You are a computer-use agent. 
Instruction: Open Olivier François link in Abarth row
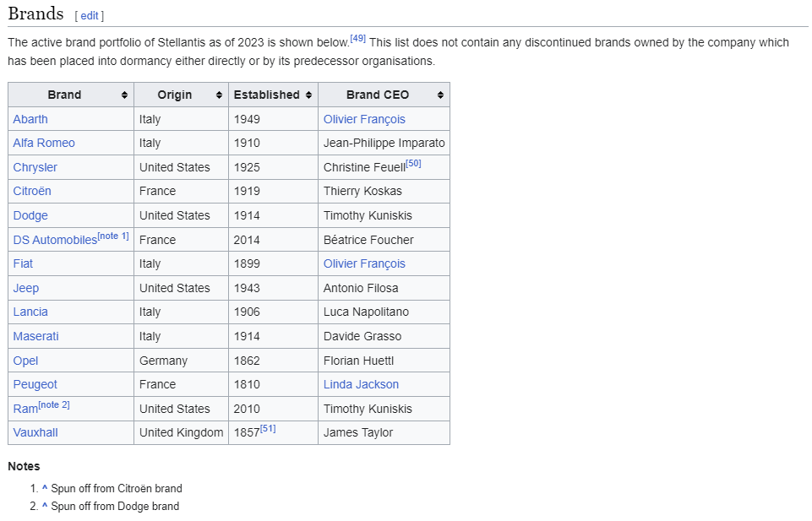(364, 119)
